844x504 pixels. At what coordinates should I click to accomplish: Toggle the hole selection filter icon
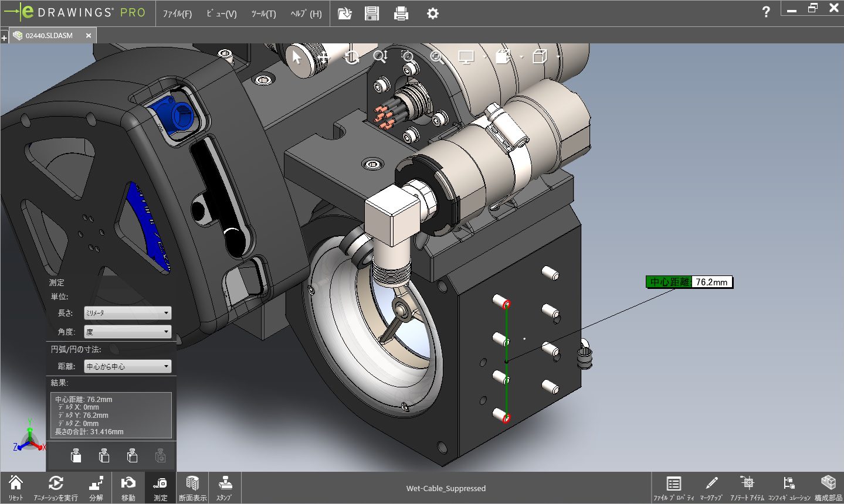tap(160, 455)
